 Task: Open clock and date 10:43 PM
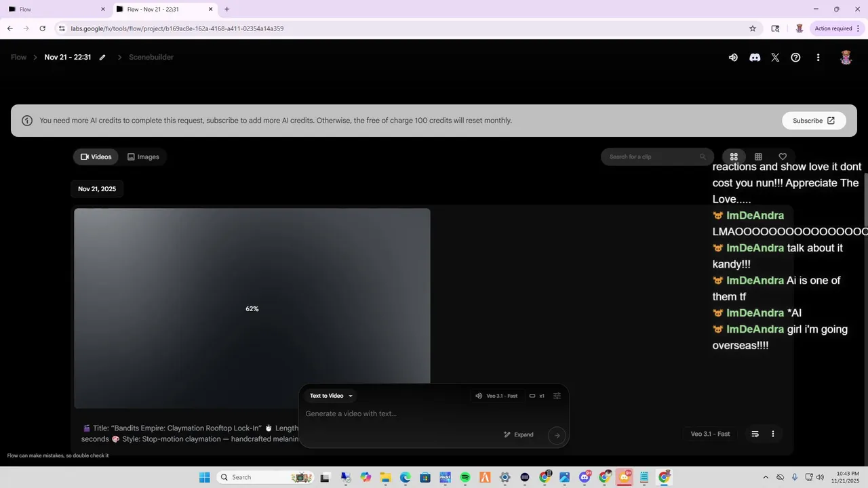pyautogui.click(x=848, y=477)
